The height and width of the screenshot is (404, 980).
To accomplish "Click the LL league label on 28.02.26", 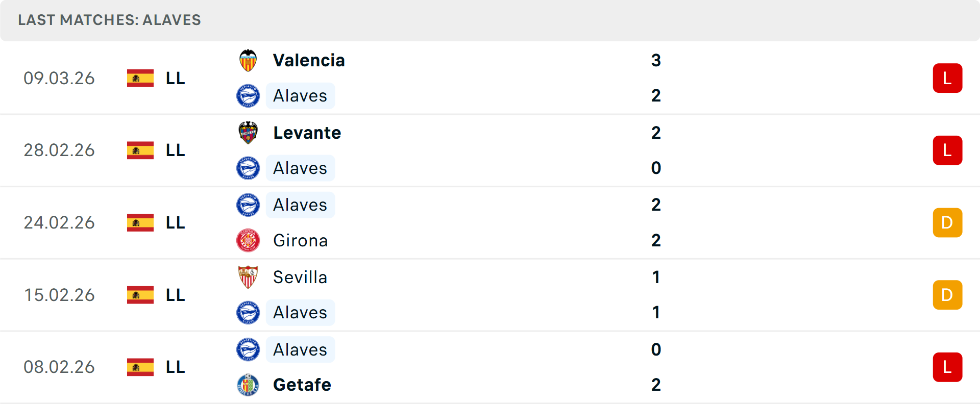I will (175, 150).
